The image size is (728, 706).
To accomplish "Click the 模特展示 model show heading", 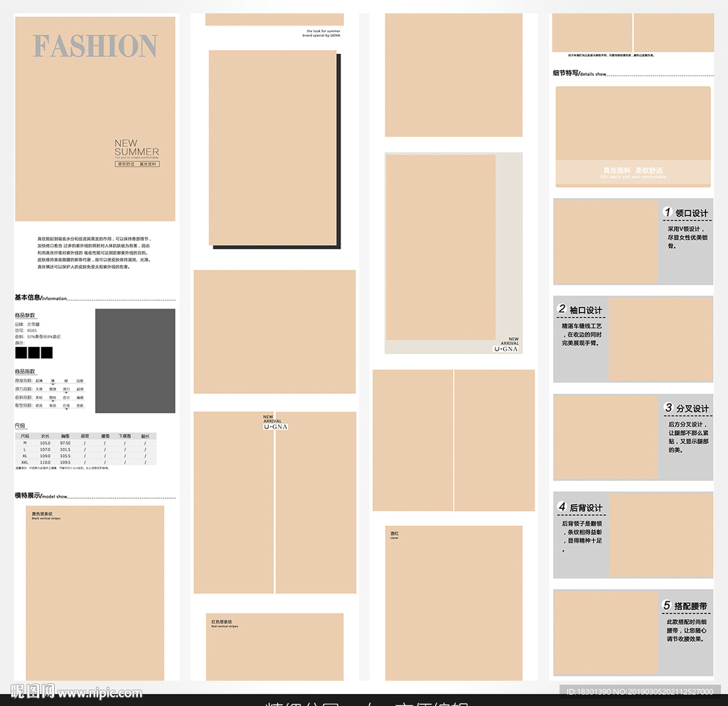I will (41, 496).
